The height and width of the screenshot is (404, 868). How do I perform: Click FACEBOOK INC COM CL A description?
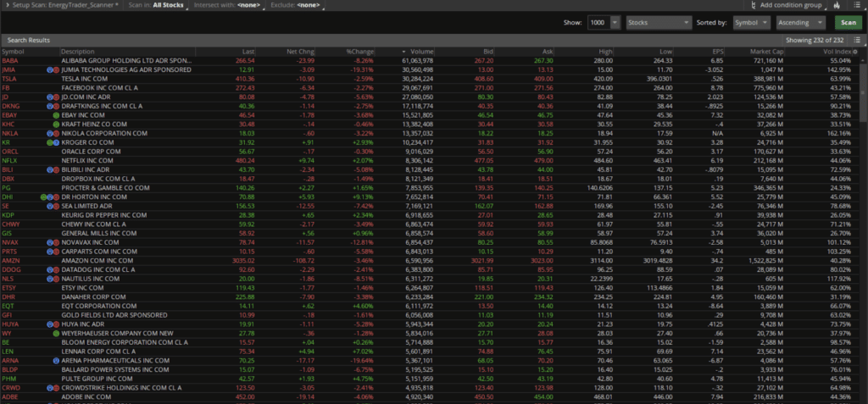pos(100,88)
